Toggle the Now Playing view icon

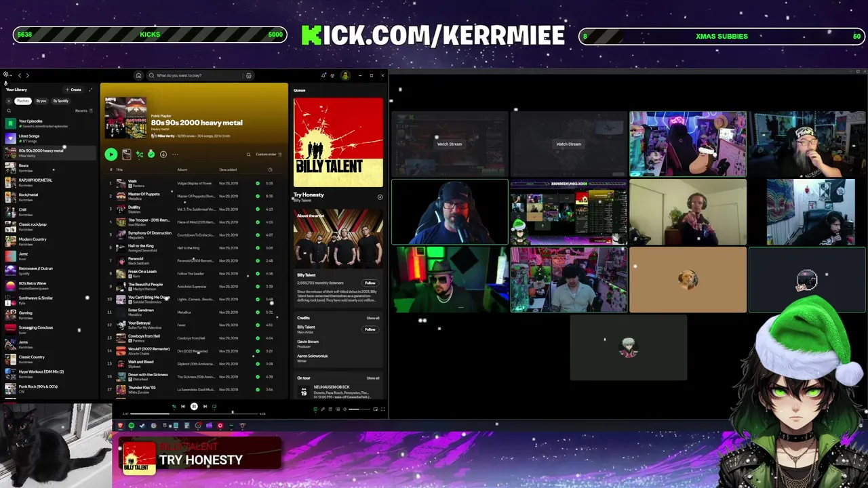315,409
